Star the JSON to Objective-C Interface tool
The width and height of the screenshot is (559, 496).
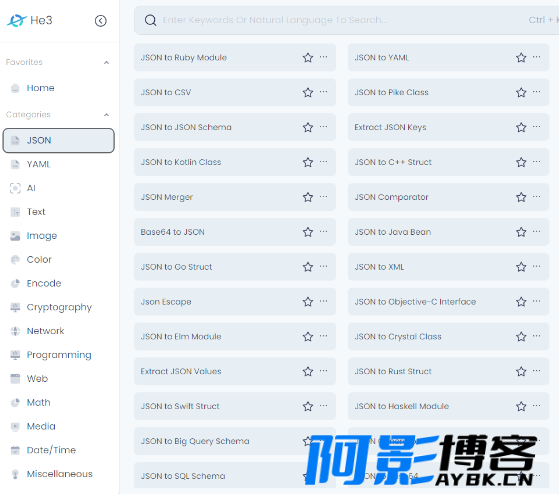point(521,302)
